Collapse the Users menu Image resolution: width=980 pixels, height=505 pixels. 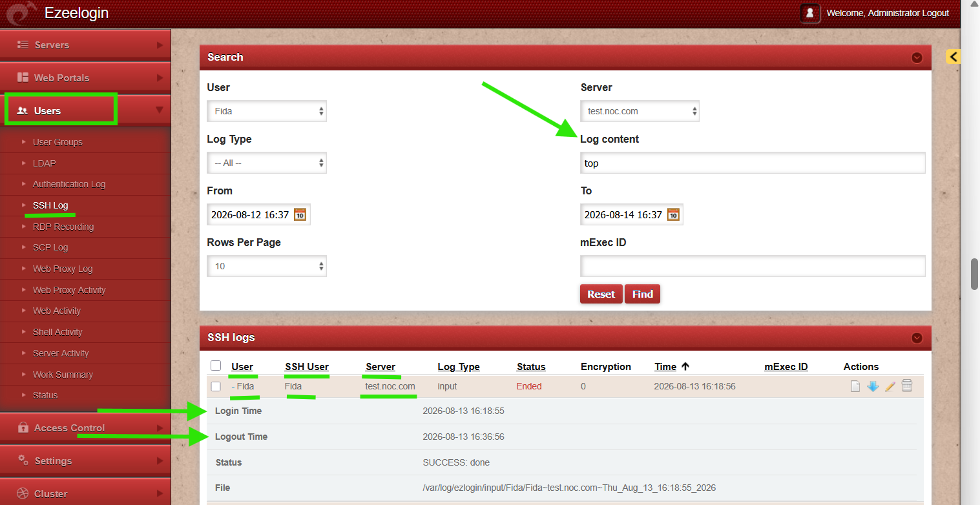click(85, 111)
